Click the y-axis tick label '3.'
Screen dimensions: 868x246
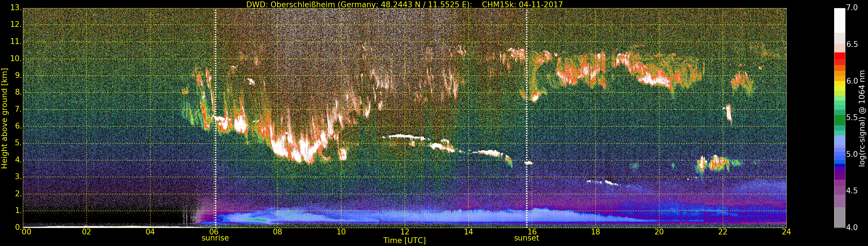point(18,177)
